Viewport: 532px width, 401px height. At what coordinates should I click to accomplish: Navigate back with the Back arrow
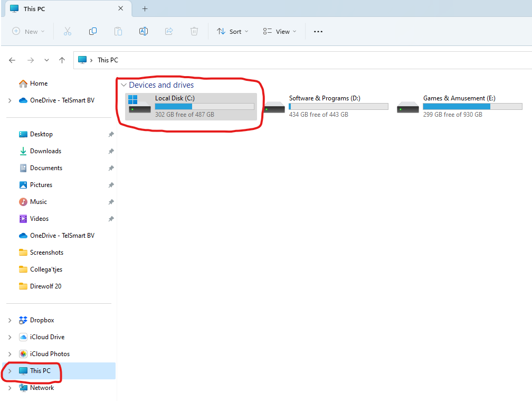(12, 60)
